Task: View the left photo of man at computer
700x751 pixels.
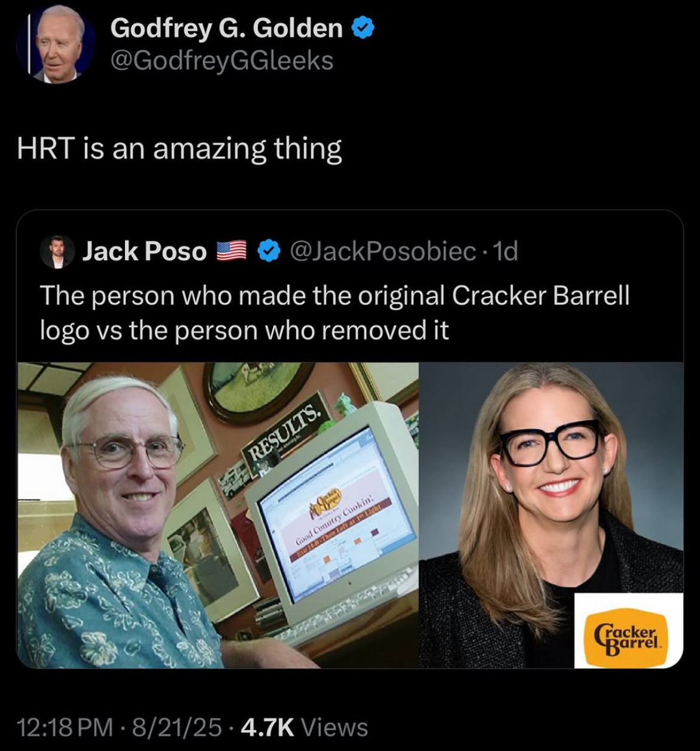Action: click(x=218, y=515)
